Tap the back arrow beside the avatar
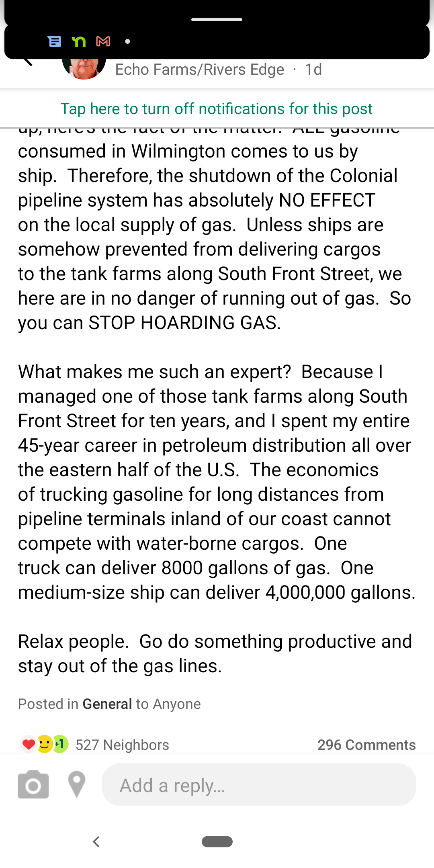 [27, 61]
